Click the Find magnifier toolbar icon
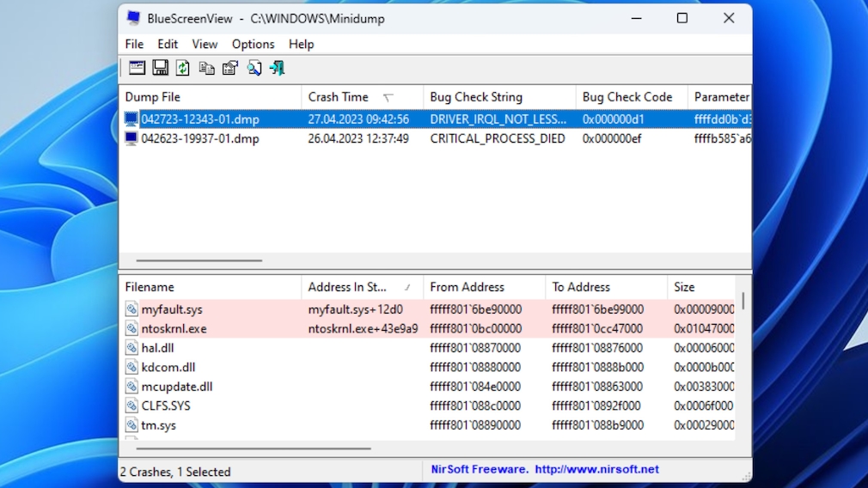The width and height of the screenshot is (868, 488). coord(254,68)
